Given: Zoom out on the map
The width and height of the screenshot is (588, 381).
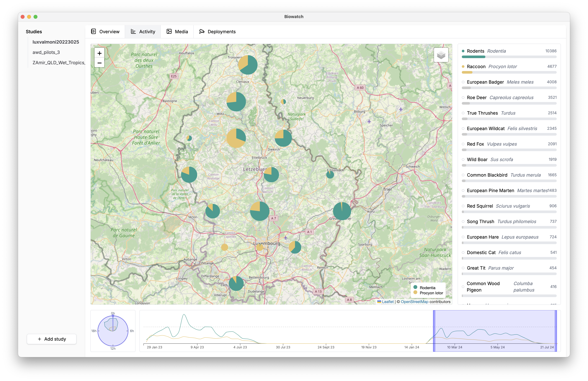Looking at the screenshot, I should (x=99, y=63).
